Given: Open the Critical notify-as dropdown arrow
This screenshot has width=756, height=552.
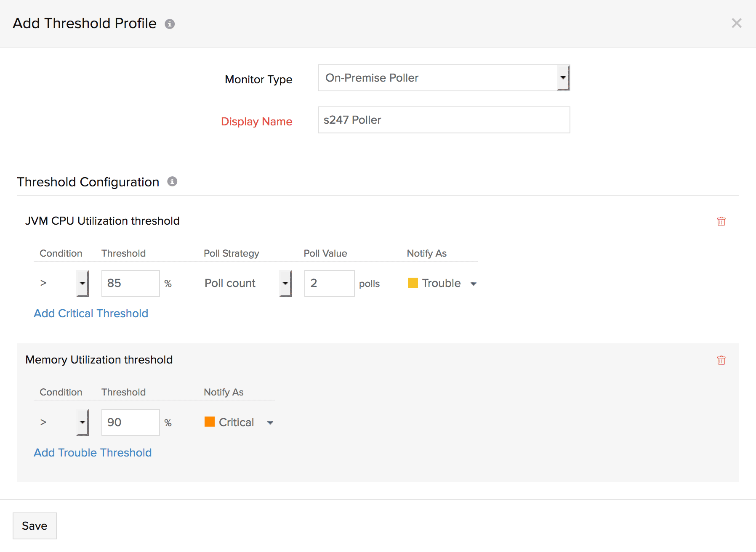Looking at the screenshot, I should [x=270, y=422].
